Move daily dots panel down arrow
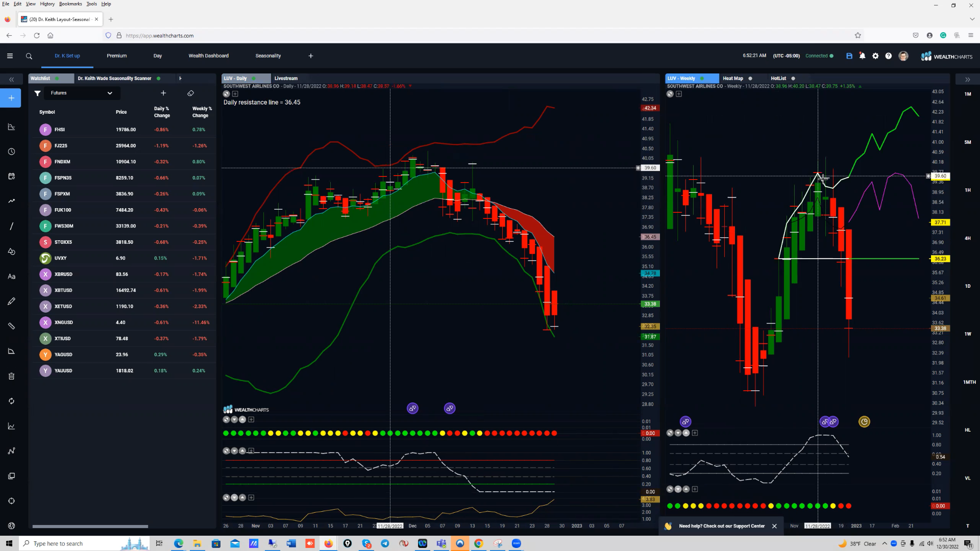Image resolution: width=980 pixels, height=551 pixels. pyautogui.click(x=234, y=420)
